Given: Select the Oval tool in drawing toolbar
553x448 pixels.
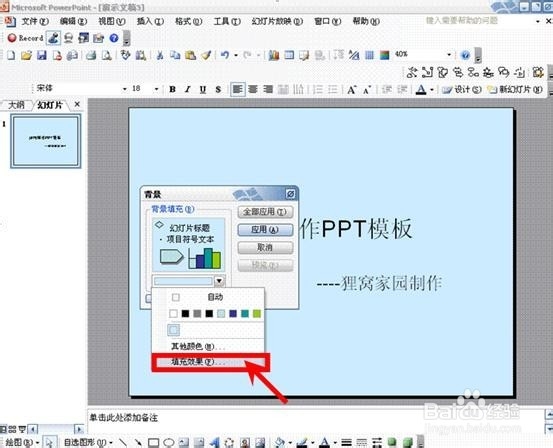Looking at the screenshot, I should [169, 442].
